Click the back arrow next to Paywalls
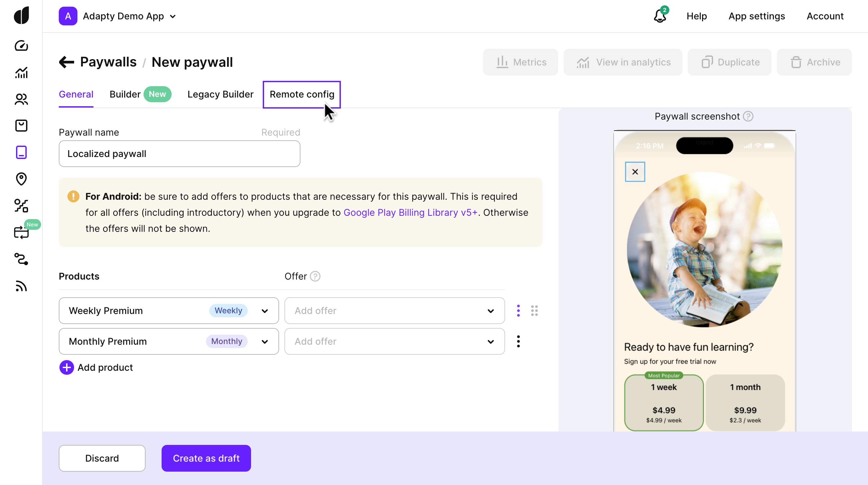The height and width of the screenshot is (485, 868). [x=66, y=62]
